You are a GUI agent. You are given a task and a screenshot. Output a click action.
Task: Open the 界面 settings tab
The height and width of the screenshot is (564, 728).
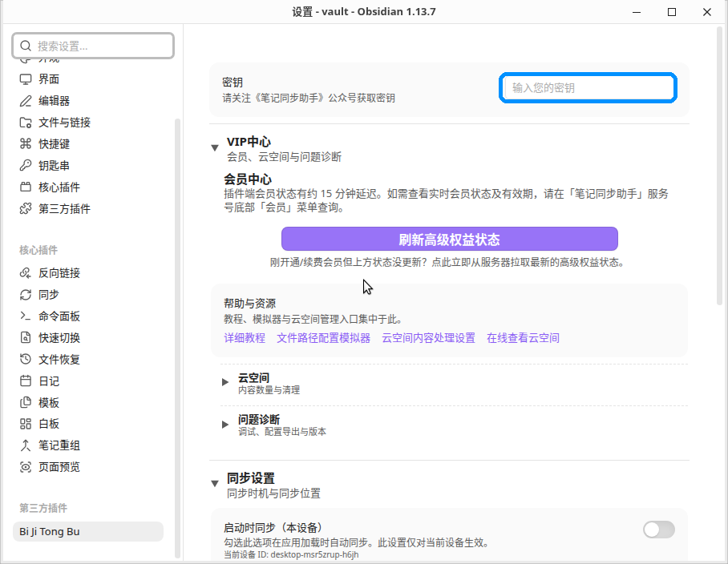pos(88,79)
